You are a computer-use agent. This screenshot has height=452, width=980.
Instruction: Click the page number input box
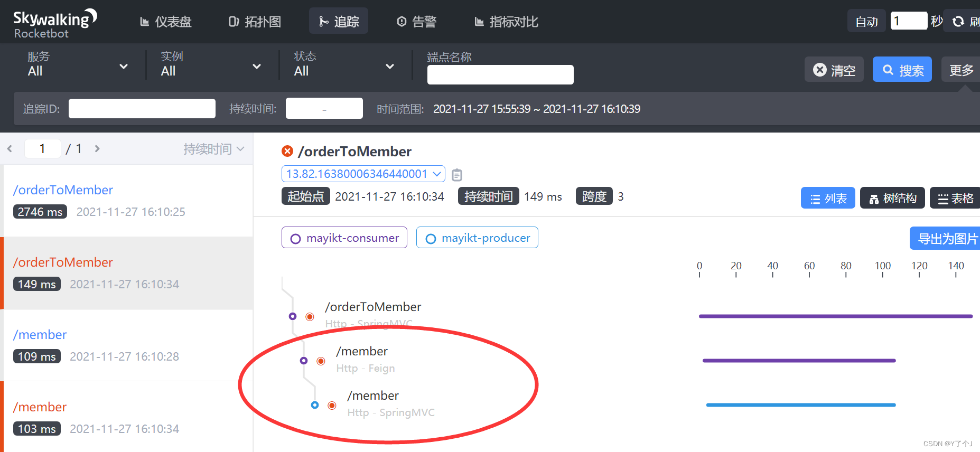42,148
